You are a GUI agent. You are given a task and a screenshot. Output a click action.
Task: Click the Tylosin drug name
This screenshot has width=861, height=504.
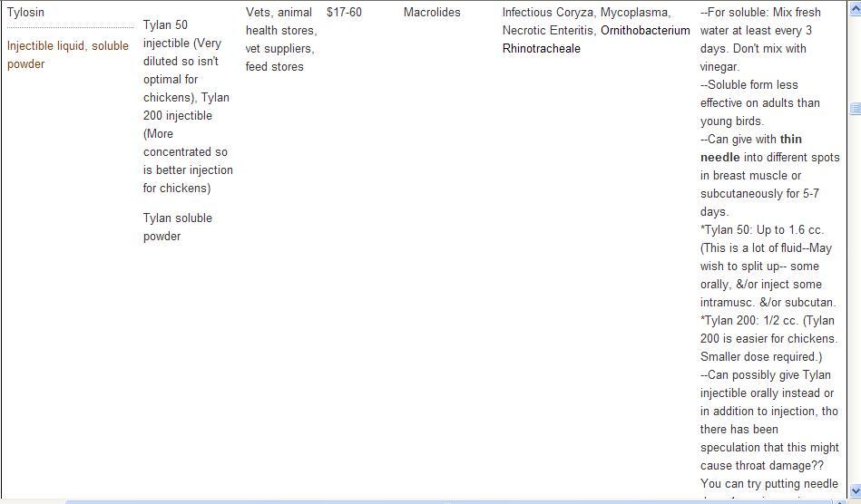pyautogui.click(x=25, y=13)
